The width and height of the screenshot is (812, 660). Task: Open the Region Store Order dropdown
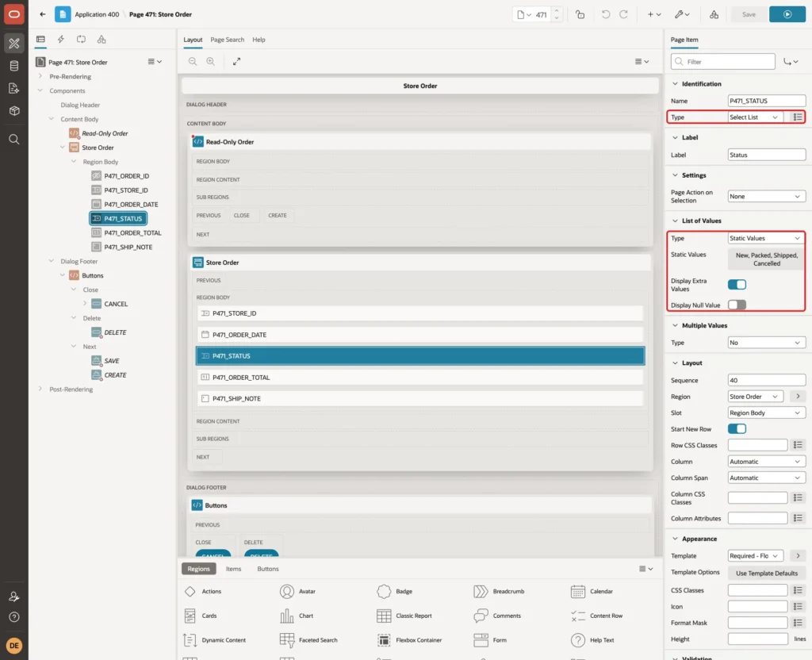[755, 397]
